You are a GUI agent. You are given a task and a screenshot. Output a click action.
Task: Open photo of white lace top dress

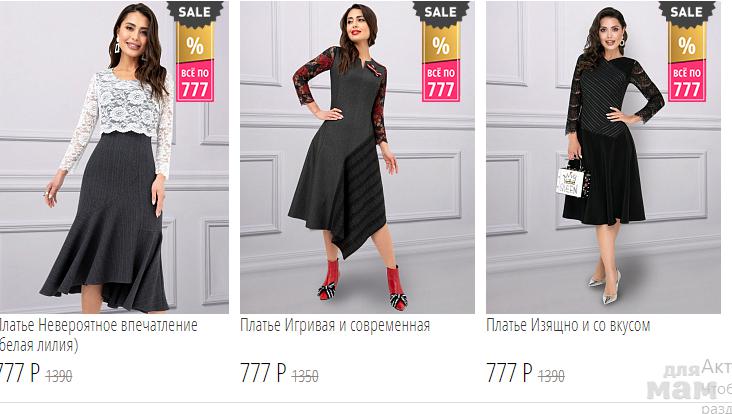(114, 157)
